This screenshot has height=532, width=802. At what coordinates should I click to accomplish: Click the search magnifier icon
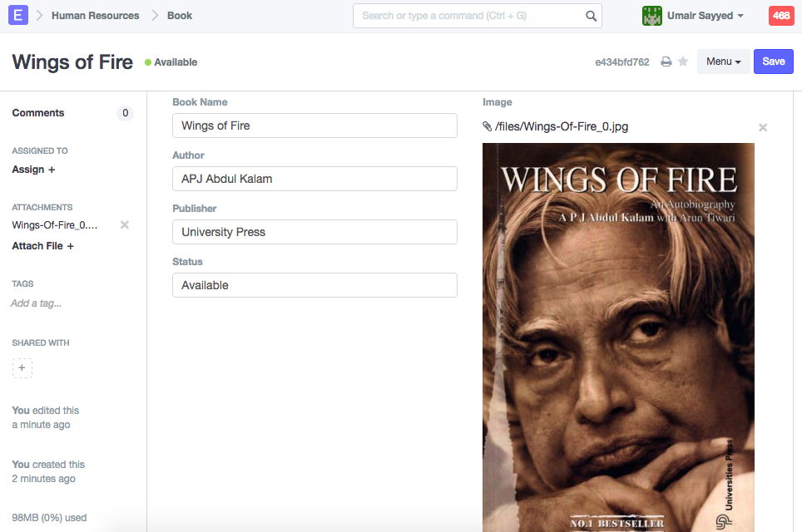point(591,16)
